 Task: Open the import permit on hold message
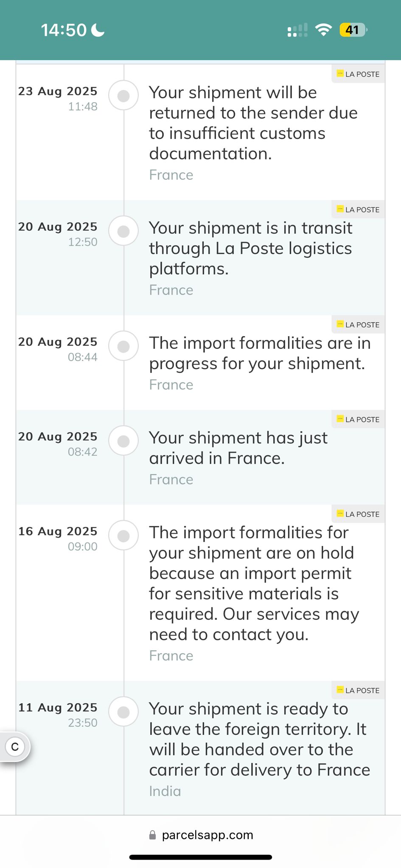tap(254, 583)
